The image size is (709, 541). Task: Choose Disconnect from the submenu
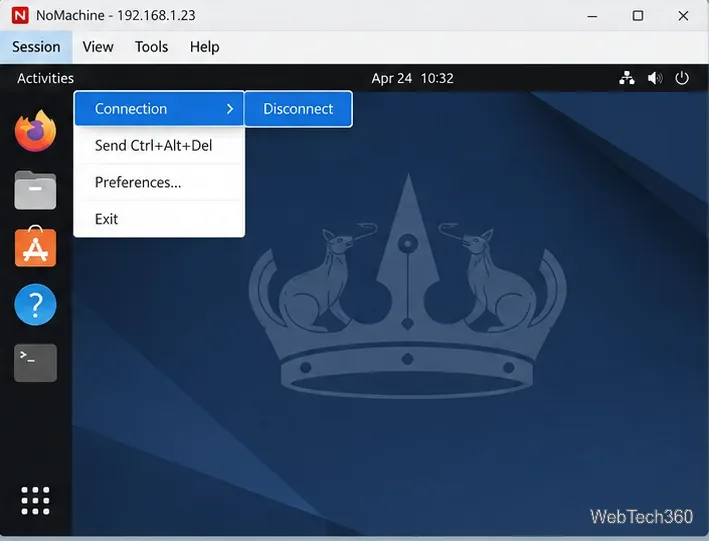(x=298, y=109)
